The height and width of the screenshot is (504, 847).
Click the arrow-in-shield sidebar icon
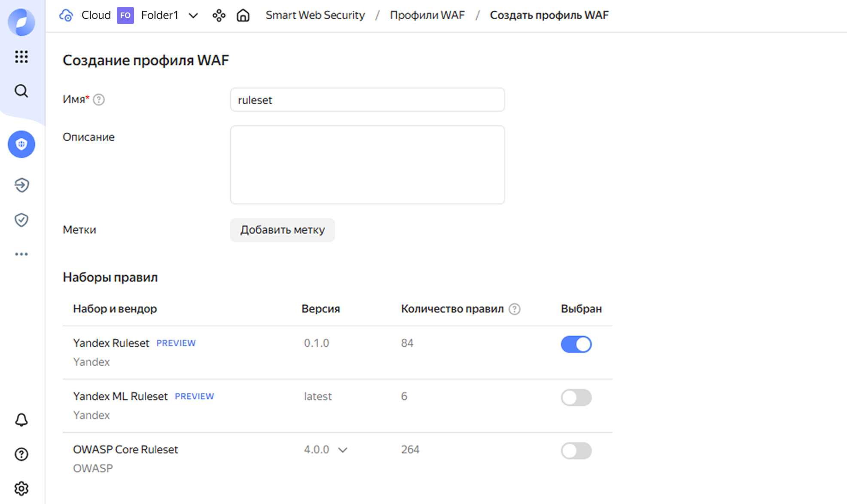pos(21,185)
